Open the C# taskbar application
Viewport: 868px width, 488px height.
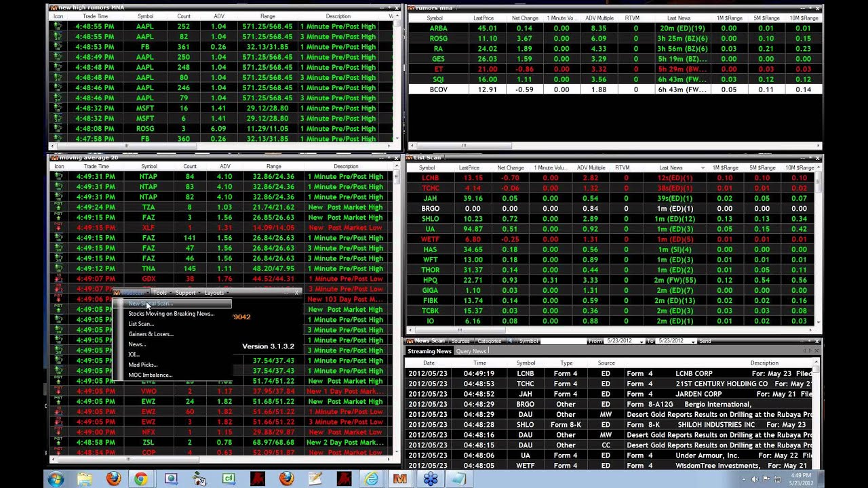229,479
